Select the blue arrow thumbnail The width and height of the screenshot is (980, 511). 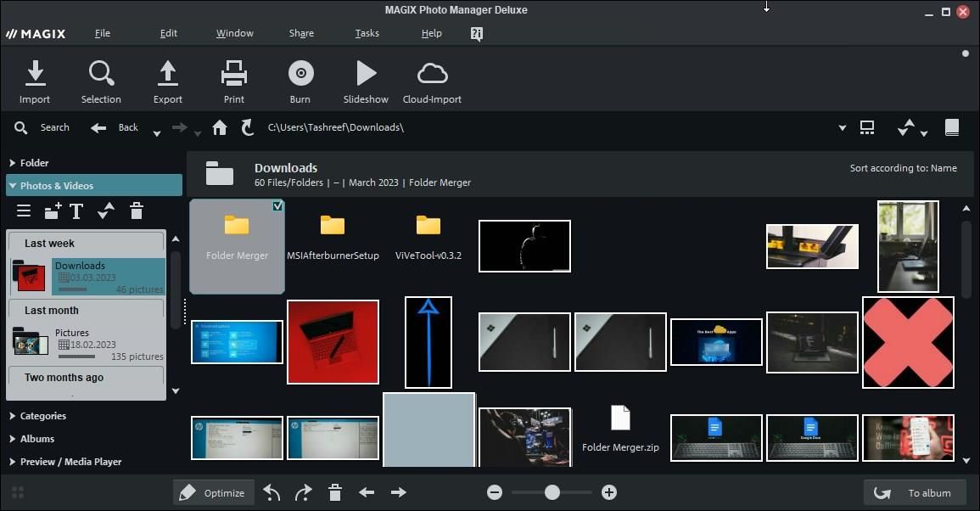(428, 342)
